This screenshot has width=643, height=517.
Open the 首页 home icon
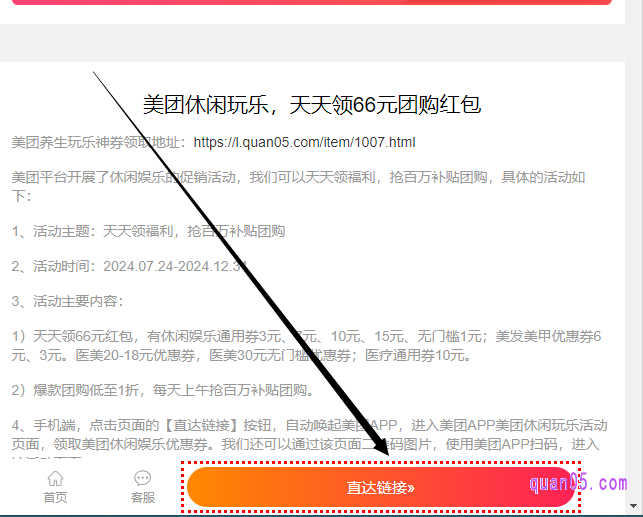click(x=55, y=487)
